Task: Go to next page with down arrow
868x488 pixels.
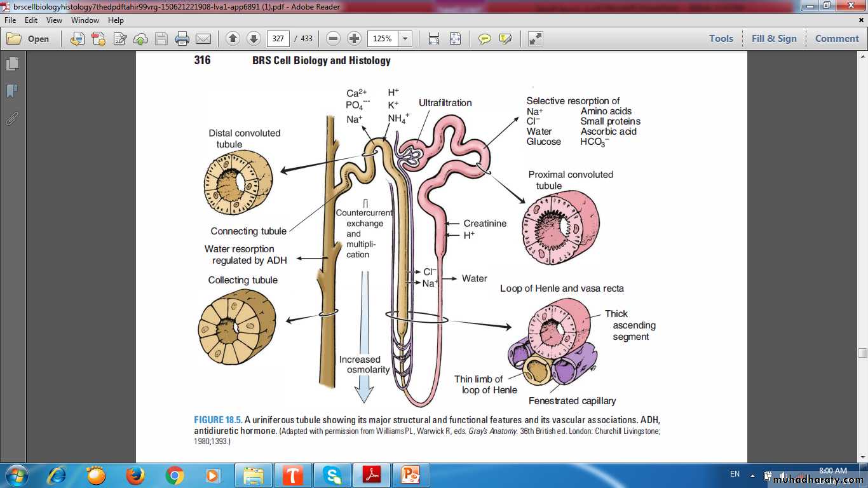Action: coord(254,39)
